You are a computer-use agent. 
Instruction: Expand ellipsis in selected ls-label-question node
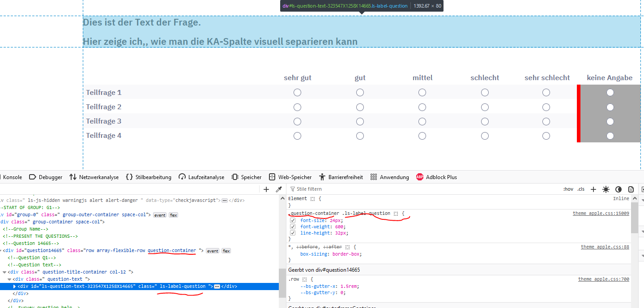[217, 287]
